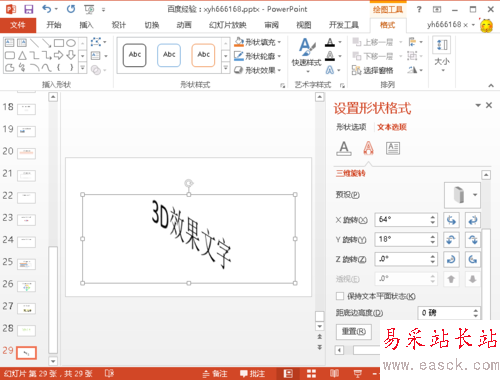Screen dimensions: 500x380
Task: Open the text effects icon in pane
Action: click(x=368, y=148)
